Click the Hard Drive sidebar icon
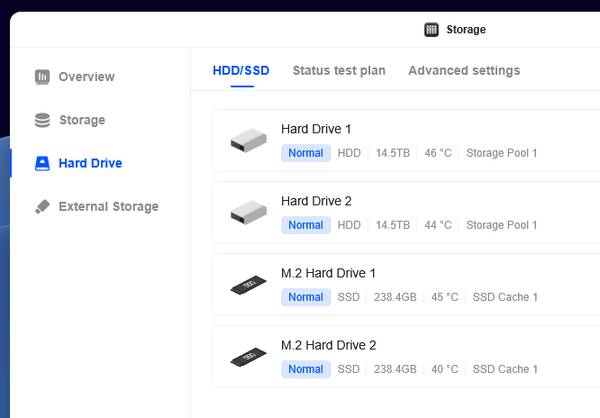The image size is (600, 418). pyautogui.click(x=42, y=163)
